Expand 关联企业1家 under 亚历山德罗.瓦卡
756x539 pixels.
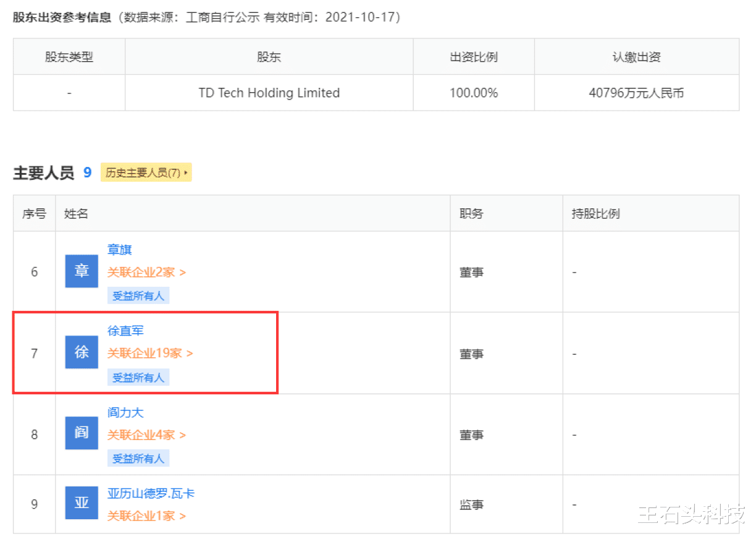point(146,516)
